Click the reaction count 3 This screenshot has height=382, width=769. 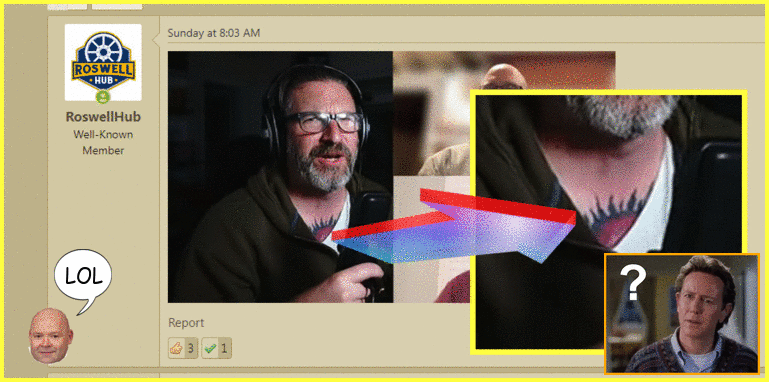(x=190, y=349)
